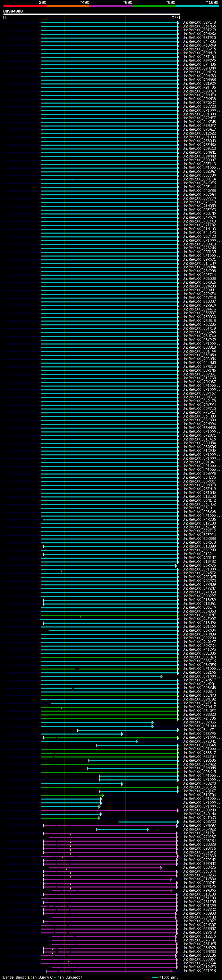Open hit UniRef100_Q9M060
The width and height of the screenshot is (222, 980).
pos(199,34)
